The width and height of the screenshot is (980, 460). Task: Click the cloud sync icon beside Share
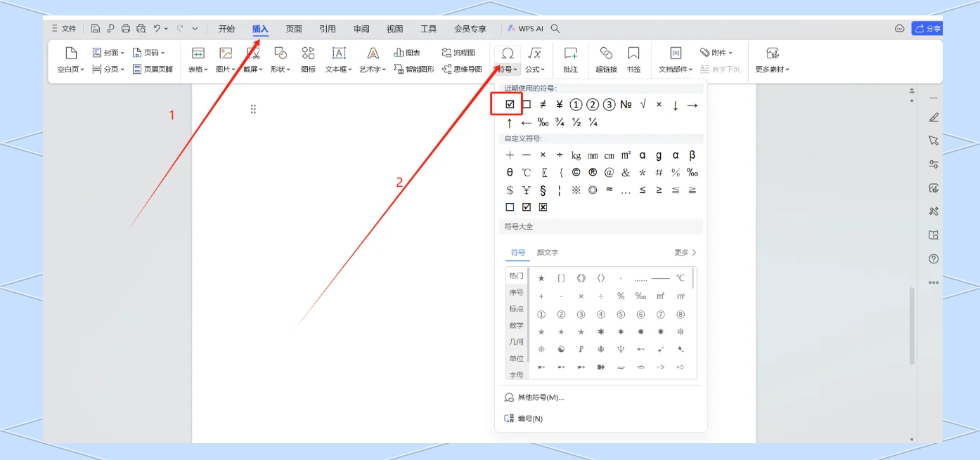pos(899,29)
